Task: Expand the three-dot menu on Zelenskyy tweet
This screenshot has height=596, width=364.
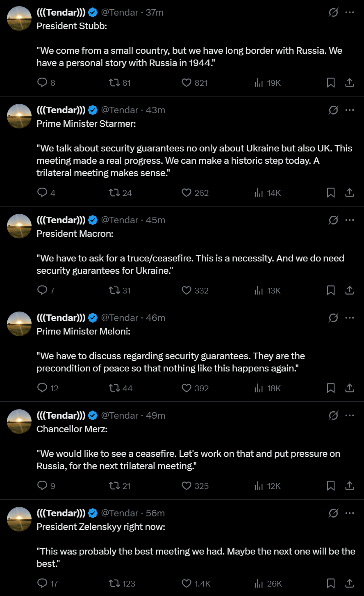Action: (x=349, y=513)
